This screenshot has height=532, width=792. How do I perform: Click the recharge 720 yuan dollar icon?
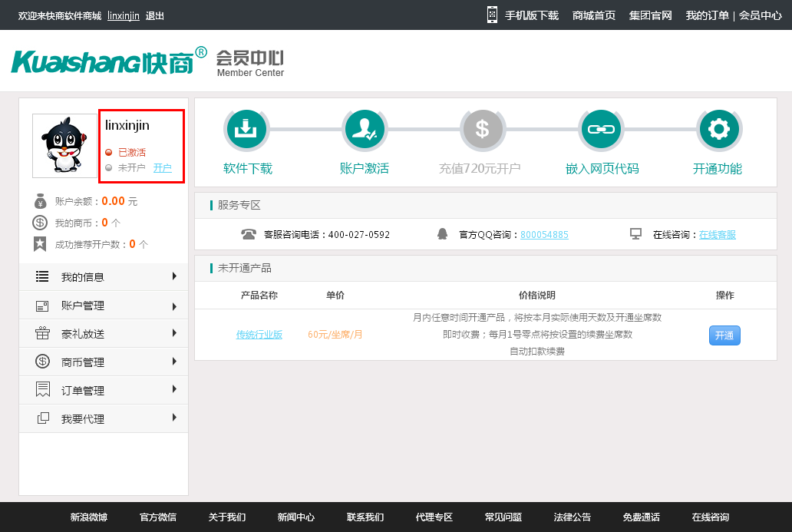(x=482, y=130)
